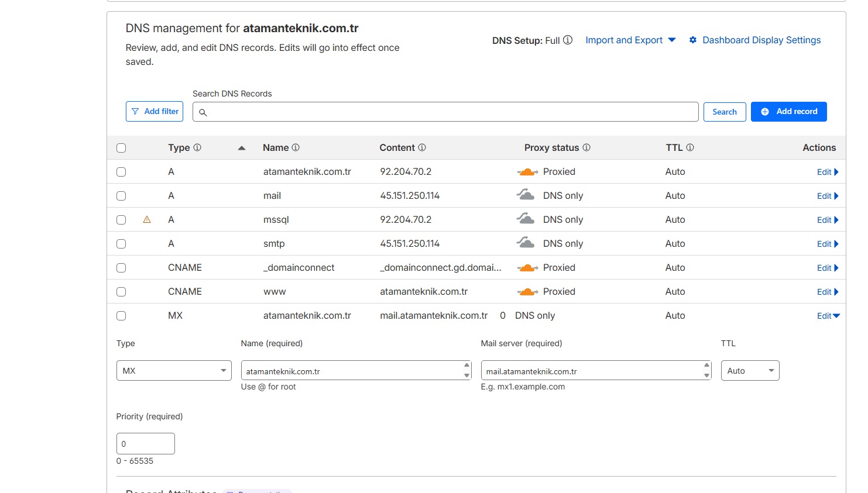This screenshot has height=493, width=868.
Task: Open the TTL Auto dropdown
Action: [750, 371]
